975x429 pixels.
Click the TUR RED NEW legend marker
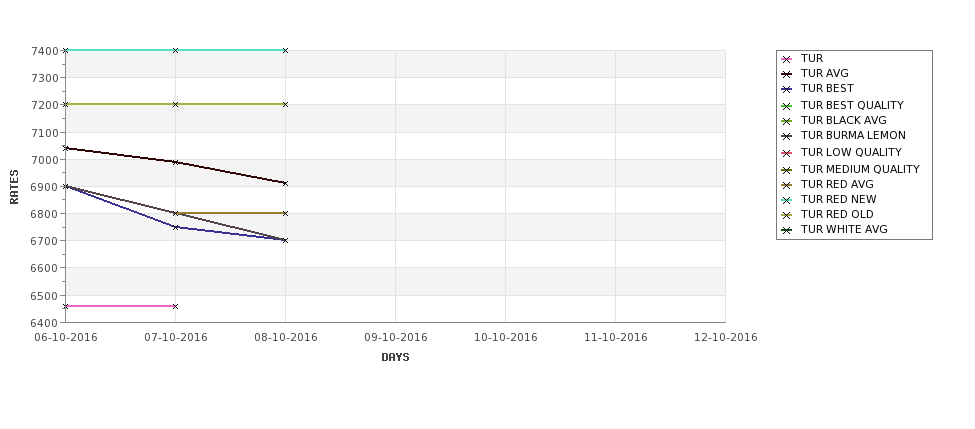787,200
